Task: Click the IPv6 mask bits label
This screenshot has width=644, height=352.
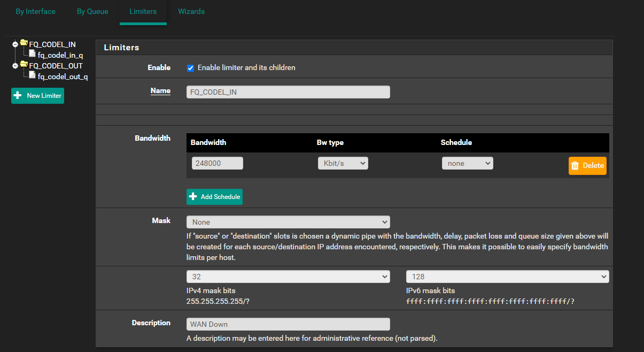Action: pyautogui.click(x=431, y=290)
